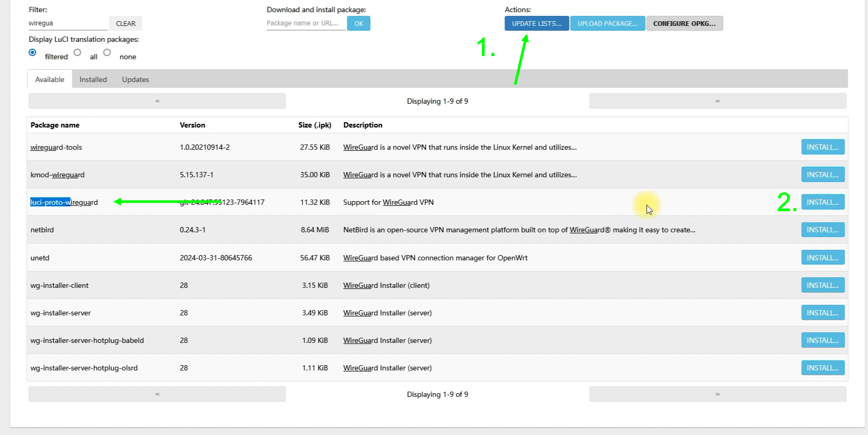Install the wireguard-tools package
This screenshot has height=435, width=868.
(823, 147)
